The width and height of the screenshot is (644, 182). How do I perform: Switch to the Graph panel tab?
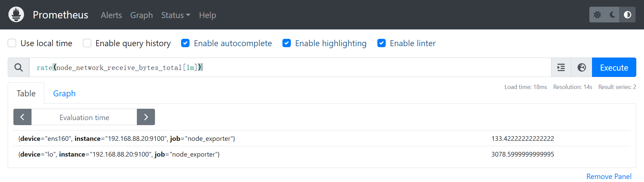[64, 94]
